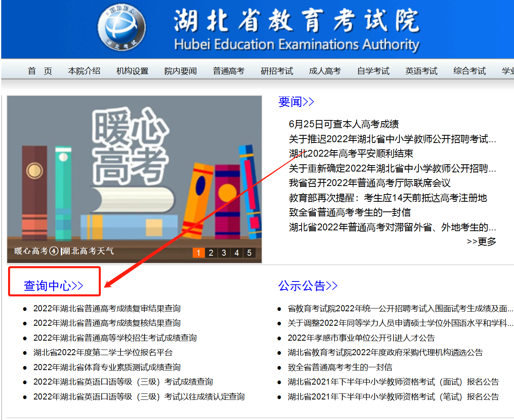This screenshot has width=514, height=420.
Task: Select 自学考试 in the navigation bar
Action: coord(373,71)
